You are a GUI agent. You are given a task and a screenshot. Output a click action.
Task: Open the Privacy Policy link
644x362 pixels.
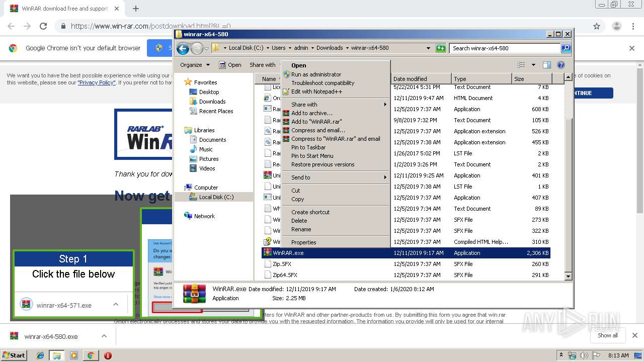click(97, 82)
